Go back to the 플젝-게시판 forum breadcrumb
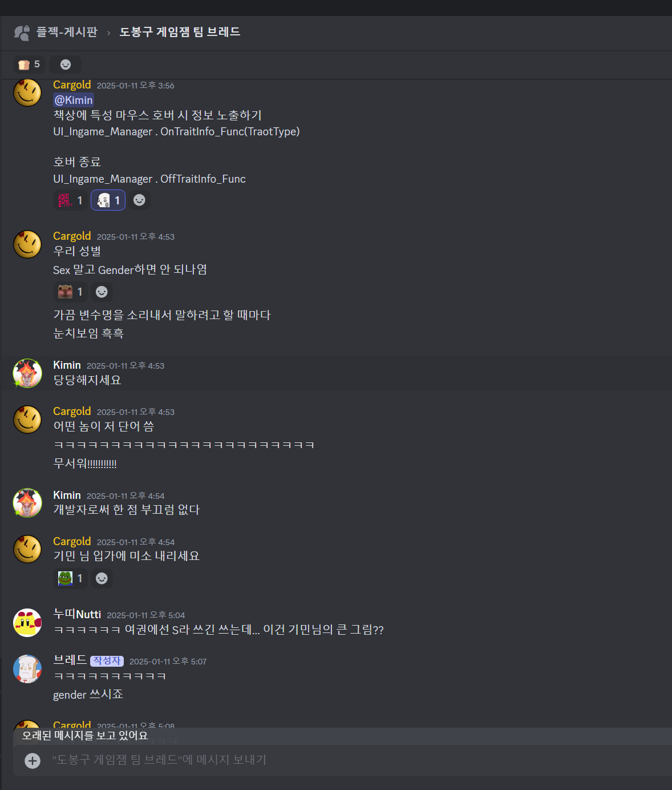Viewport: 672px width, 790px height. 67,32
